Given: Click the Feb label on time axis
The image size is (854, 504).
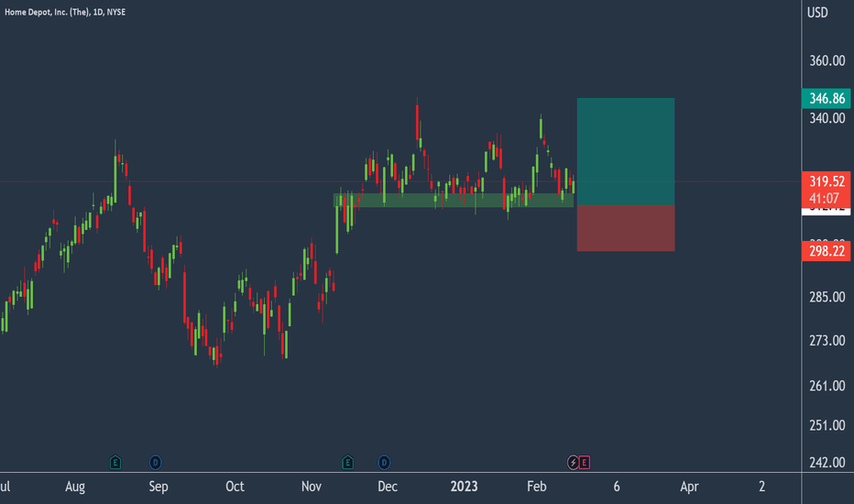Looking at the screenshot, I should coord(536,487).
